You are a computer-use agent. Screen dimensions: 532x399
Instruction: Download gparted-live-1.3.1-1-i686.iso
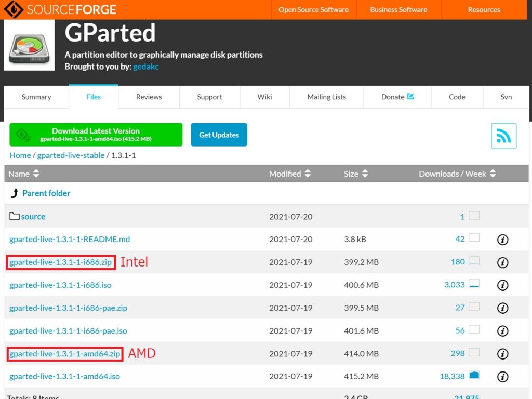click(60, 285)
